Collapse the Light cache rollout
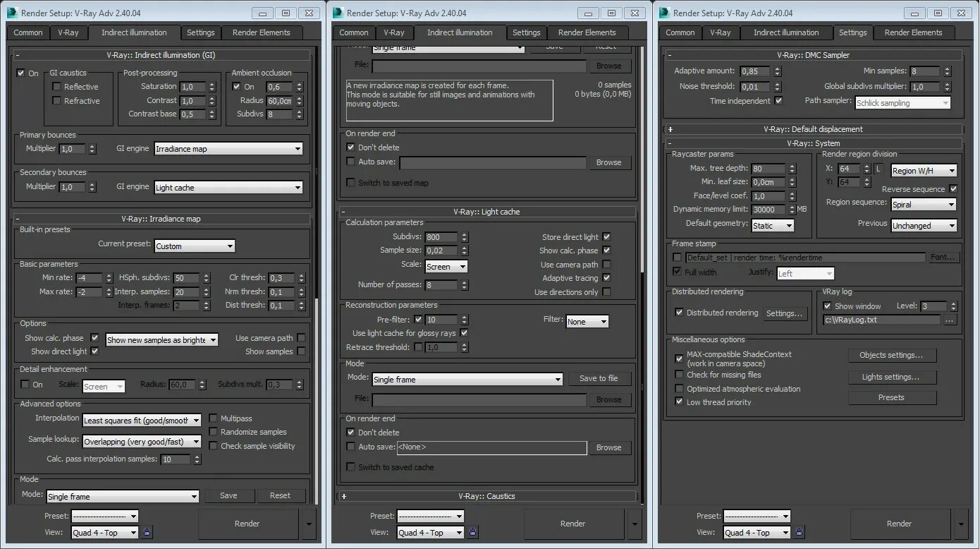Viewport: 980px width, 549px height. 343,212
